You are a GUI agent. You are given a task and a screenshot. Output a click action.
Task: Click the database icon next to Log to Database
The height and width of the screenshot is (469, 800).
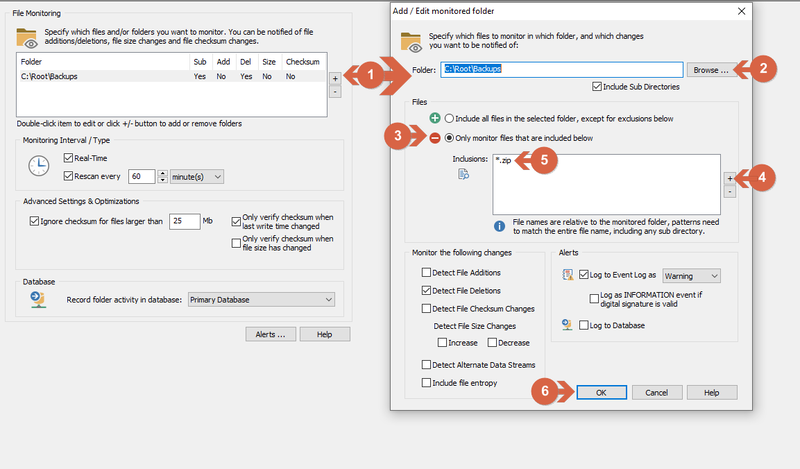tap(567, 325)
